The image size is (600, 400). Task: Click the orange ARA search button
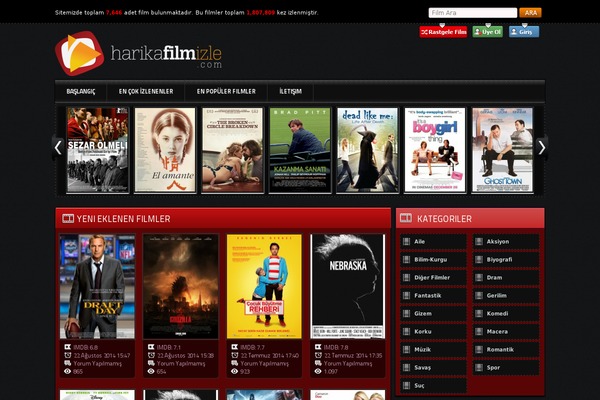[530, 13]
